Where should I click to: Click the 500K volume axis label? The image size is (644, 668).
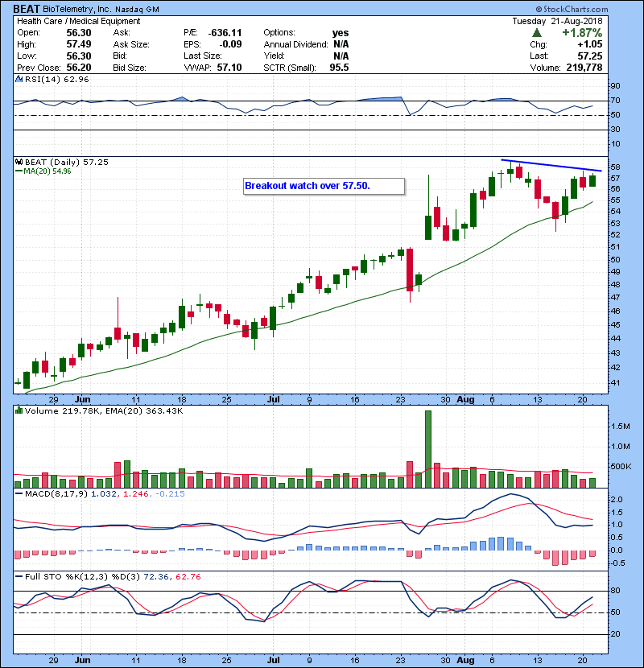[621, 467]
